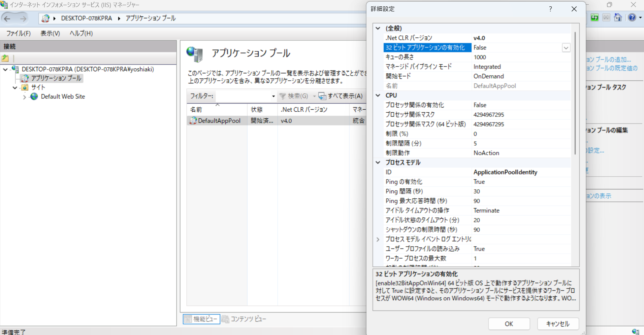The width and height of the screenshot is (644, 335).
Task: Click 検索(G) button
Action: 294,96
